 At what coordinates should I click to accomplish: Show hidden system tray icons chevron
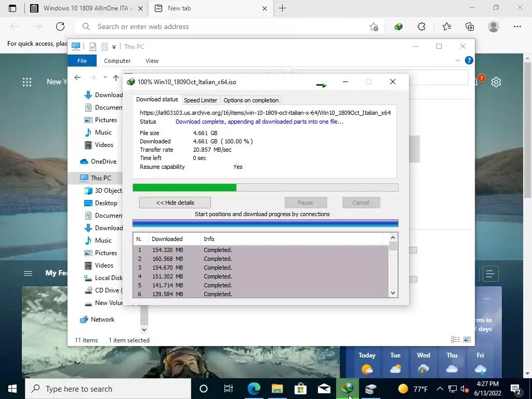pos(440,389)
